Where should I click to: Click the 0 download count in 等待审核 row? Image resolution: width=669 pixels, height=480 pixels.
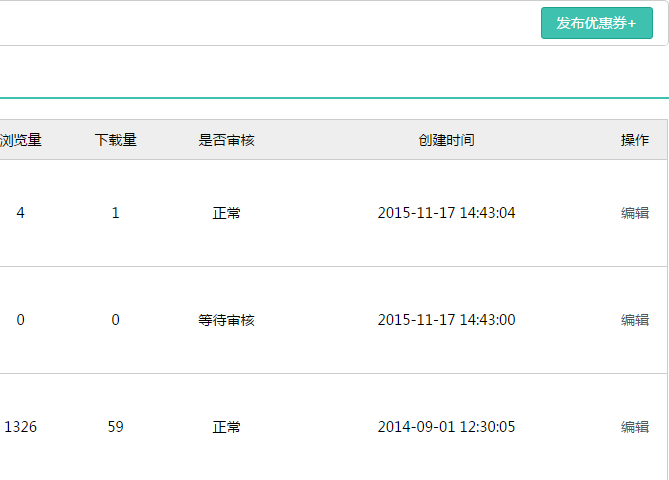[x=116, y=320]
